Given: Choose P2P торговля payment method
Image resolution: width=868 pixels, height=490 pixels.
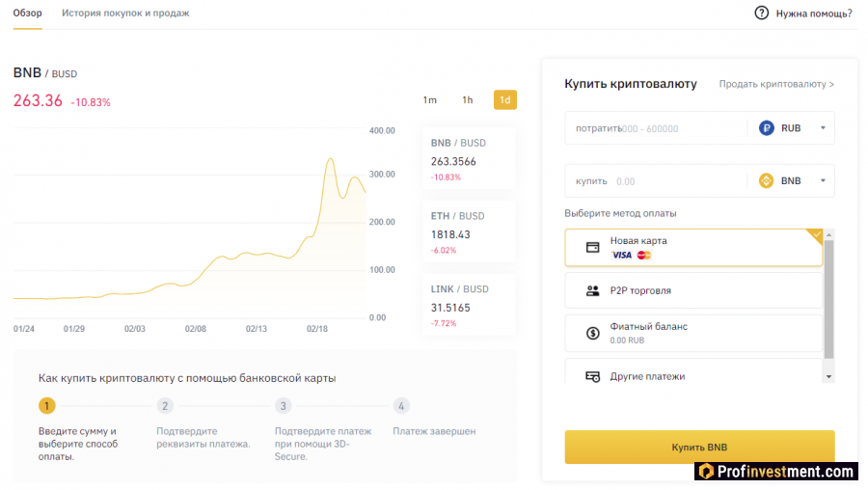Looking at the screenshot, I should 693,290.
